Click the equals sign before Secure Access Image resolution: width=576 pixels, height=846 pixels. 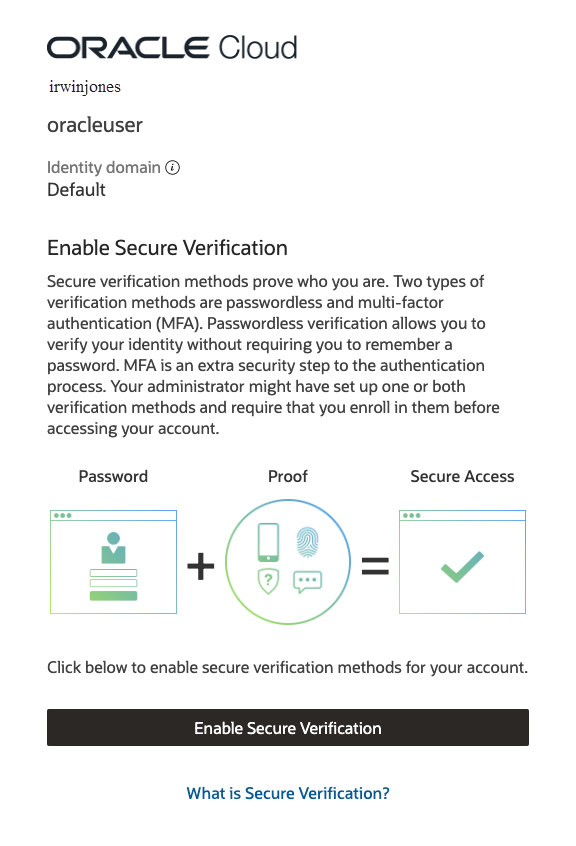coord(377,566)
